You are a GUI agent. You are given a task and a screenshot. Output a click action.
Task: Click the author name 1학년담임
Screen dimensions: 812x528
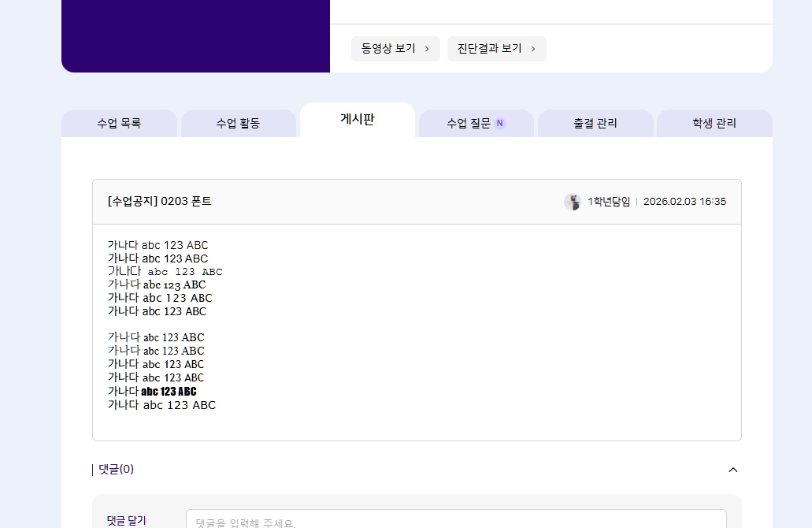[x=609, y=202]
